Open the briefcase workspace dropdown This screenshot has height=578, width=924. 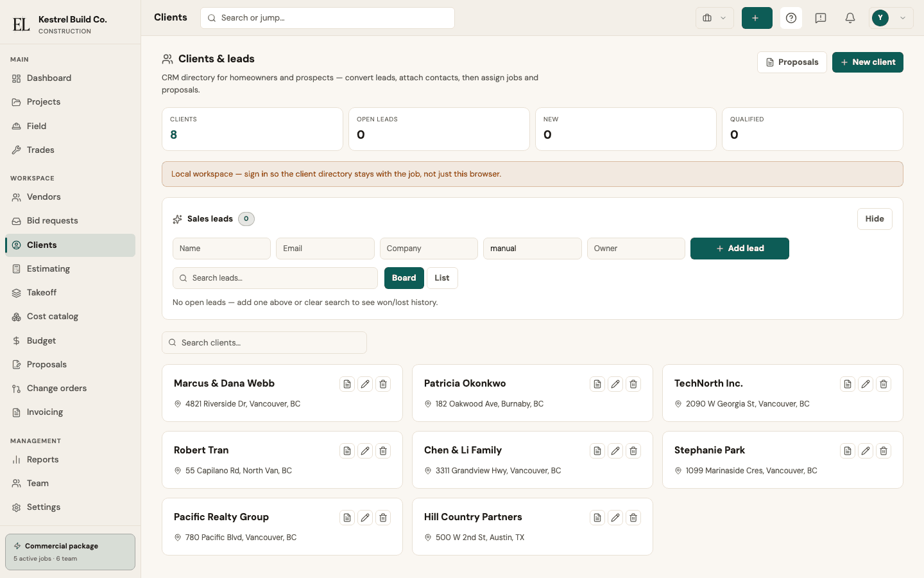pyautogui.click(x=715, y=18)
